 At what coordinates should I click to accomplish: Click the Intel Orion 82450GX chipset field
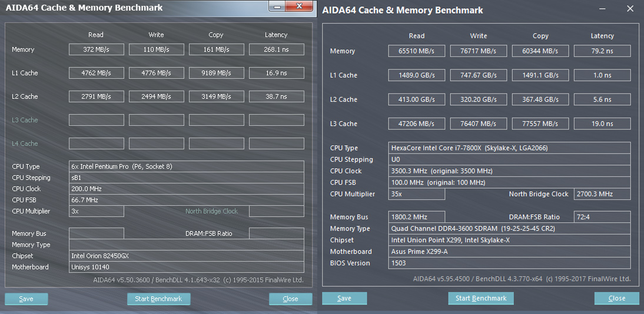click(187, 256)
